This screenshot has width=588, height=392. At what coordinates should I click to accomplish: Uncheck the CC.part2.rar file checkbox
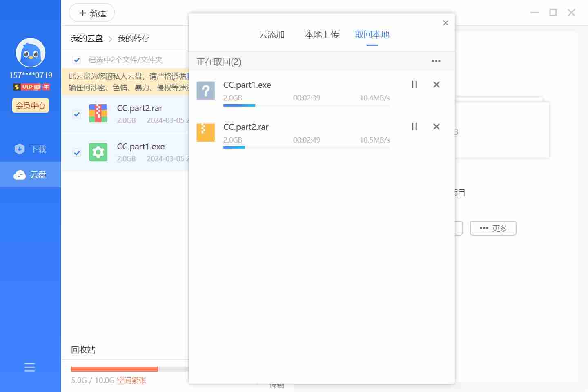pyautogui.click(x=77, y=114)
